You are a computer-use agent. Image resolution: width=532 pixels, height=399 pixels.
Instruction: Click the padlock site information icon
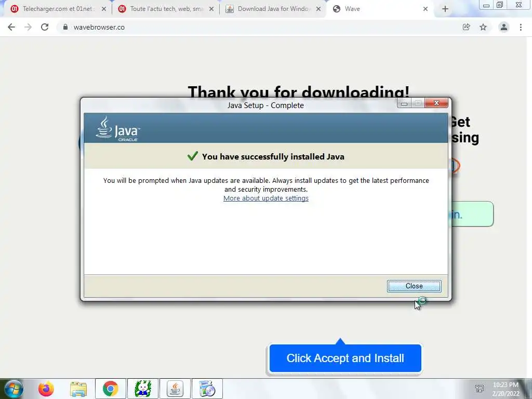pos(65,27)
